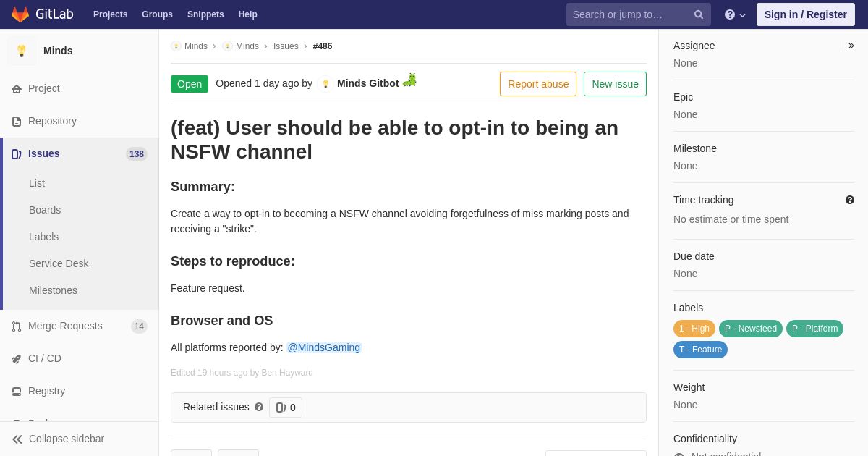Click the green Open status badge

pos(190,84)
